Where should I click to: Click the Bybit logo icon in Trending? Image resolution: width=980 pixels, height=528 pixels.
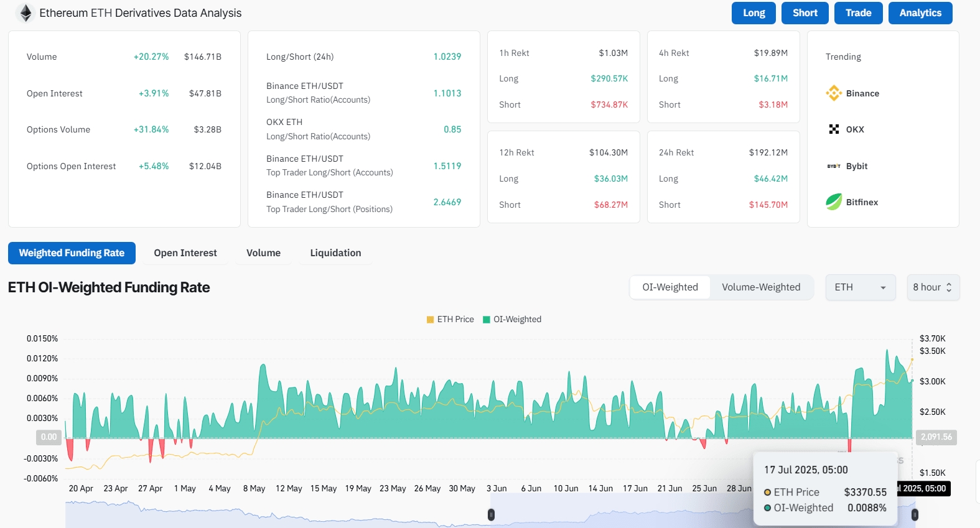pyautogui.click(x=834, y=166)
